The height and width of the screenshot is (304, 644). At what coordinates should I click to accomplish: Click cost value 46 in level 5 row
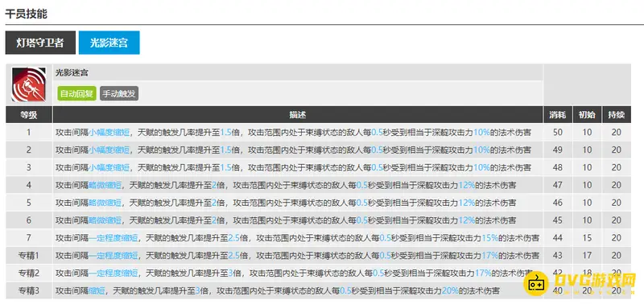[557, 203]
